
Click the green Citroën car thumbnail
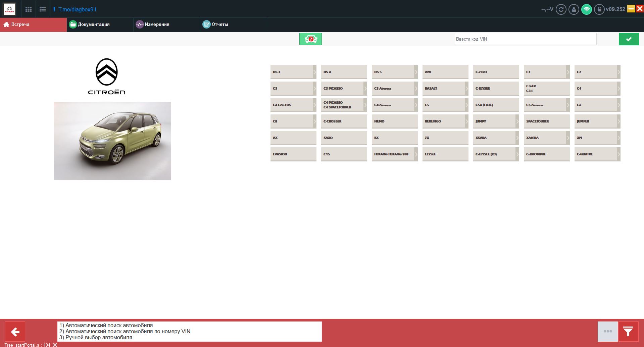(x=112, y=141)
